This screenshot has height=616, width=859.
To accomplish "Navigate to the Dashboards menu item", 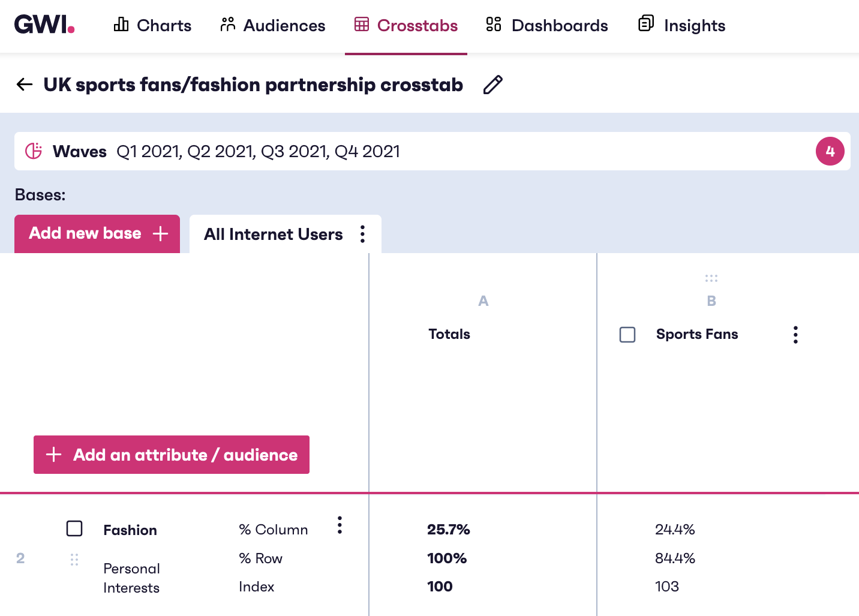I will tap(559, 25).
